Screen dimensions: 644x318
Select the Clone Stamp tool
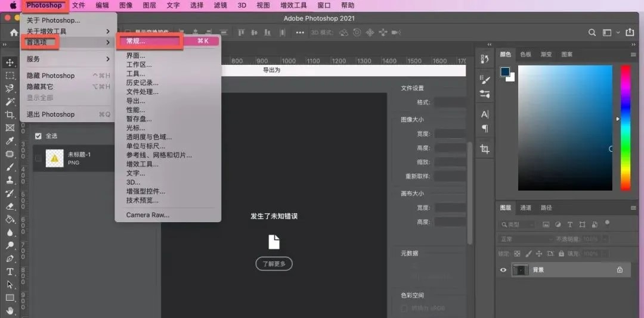tap(10, 180)
